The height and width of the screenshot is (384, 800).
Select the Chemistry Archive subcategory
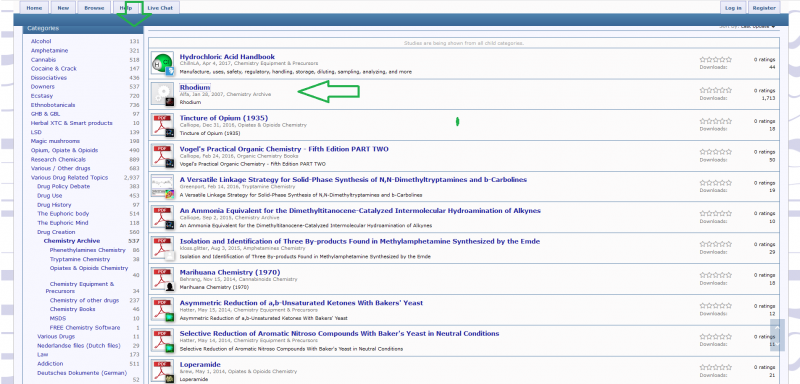pyautogui.click(x=71, y=241)
